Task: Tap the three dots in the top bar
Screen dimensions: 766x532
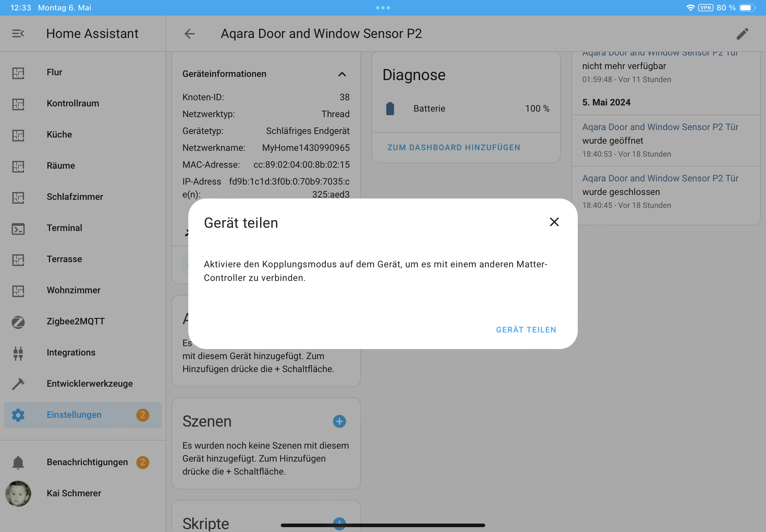Action: tap(383, 8)
